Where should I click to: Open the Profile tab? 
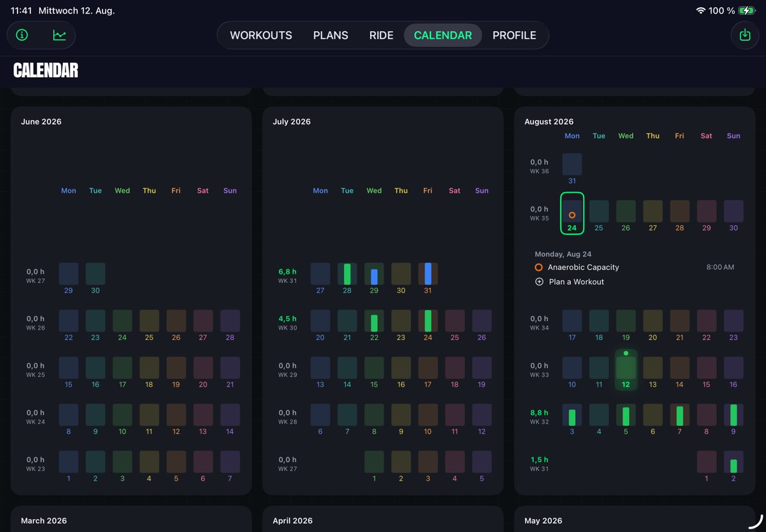point(514,35)
